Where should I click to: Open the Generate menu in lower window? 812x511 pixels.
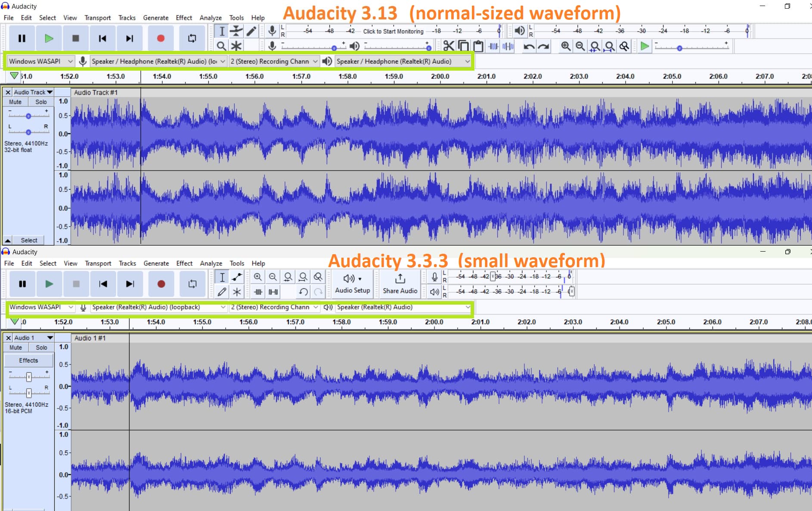pyautogui.click(x=156, y=263)
